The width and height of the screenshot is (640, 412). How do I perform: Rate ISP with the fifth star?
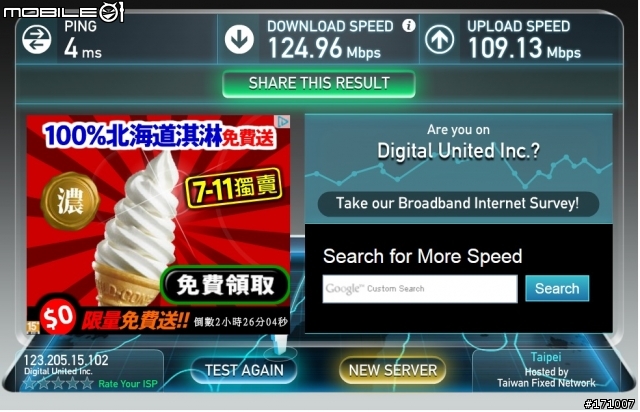pyautogui.click(x=87, y=383)
